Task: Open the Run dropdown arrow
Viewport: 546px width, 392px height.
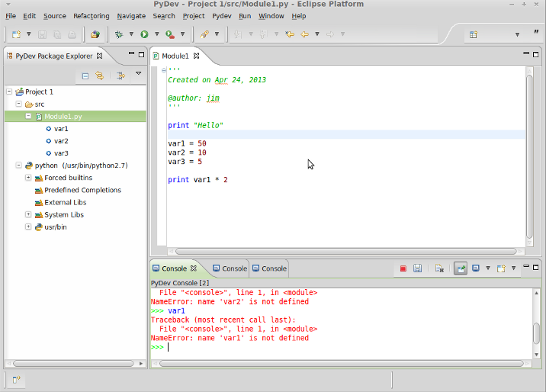Action: pyautogui.click(x=157, y=34)
